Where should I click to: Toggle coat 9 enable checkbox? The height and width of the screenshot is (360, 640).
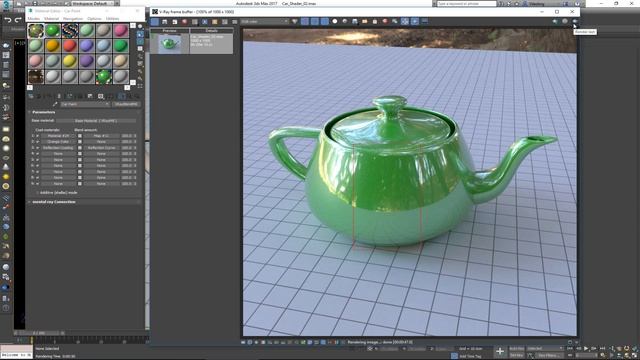click(38, 184)
